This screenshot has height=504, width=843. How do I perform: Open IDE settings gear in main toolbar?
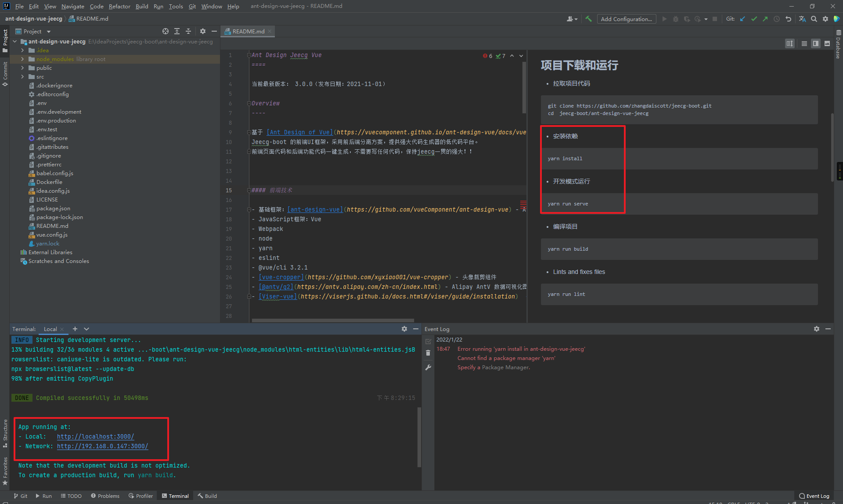[x=825, y=19]
